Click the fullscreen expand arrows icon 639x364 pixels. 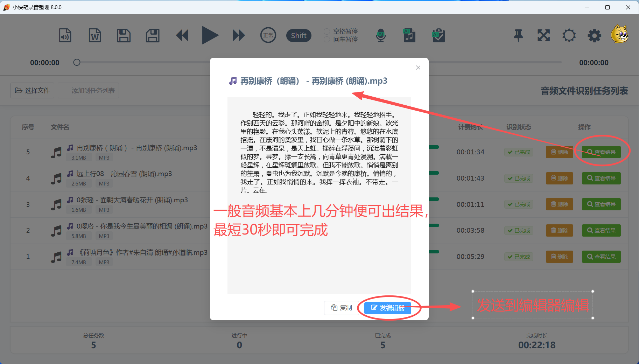[x=543, y=35]
